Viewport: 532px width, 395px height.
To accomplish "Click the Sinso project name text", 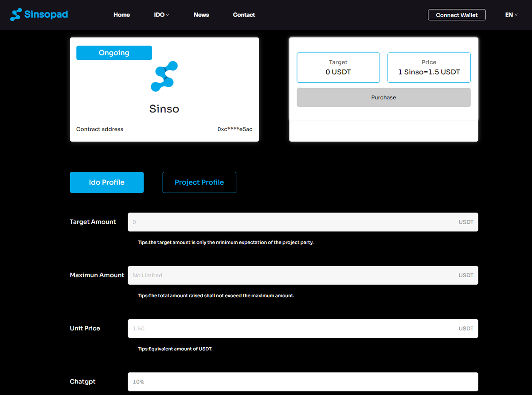I will (x=164, y=108).
